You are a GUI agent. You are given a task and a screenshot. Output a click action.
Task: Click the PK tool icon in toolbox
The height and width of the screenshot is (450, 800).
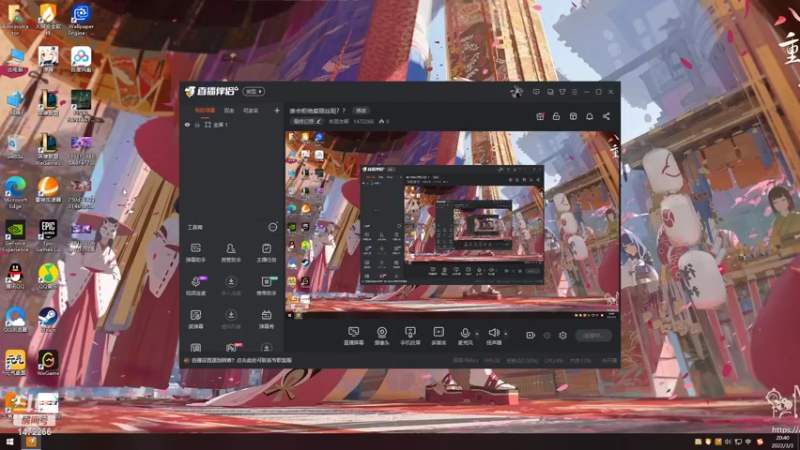pyautogui.click(x=231, y=347)
